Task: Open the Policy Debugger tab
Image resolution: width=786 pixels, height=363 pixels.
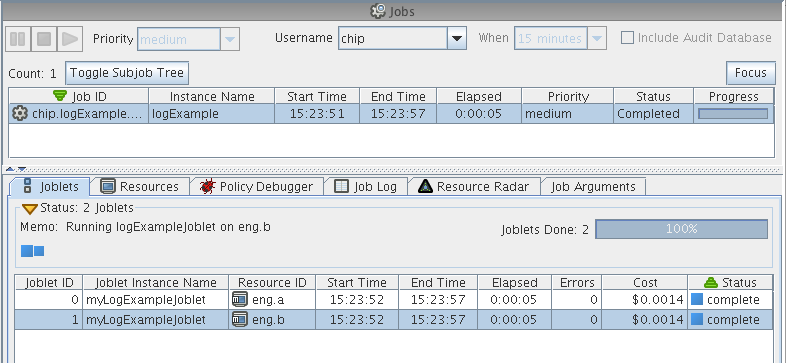Action: (256, 187)
